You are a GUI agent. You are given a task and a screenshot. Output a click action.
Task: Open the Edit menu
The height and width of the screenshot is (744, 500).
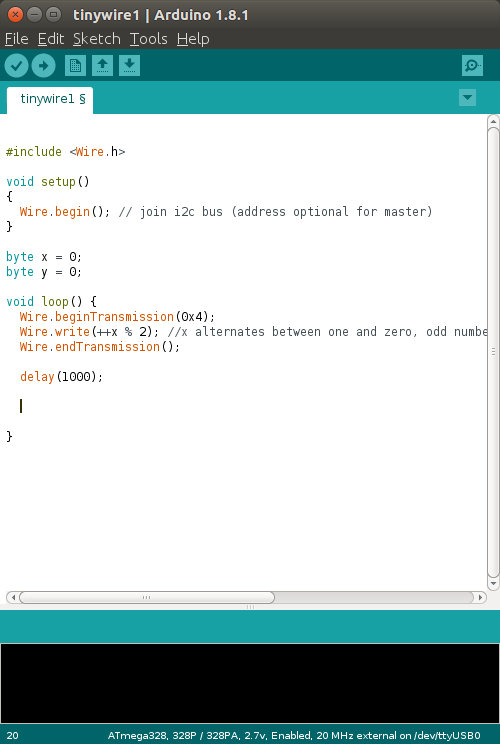point(51,39)
